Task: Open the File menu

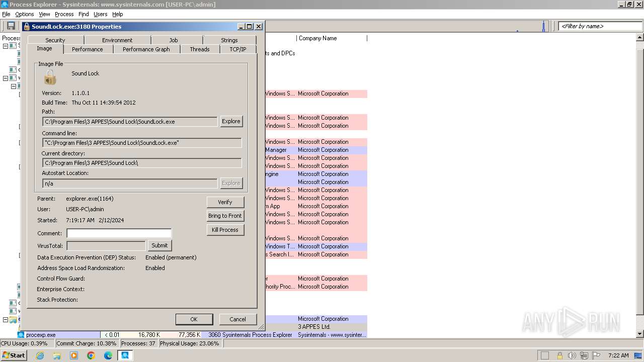Action: click(6, 14)
